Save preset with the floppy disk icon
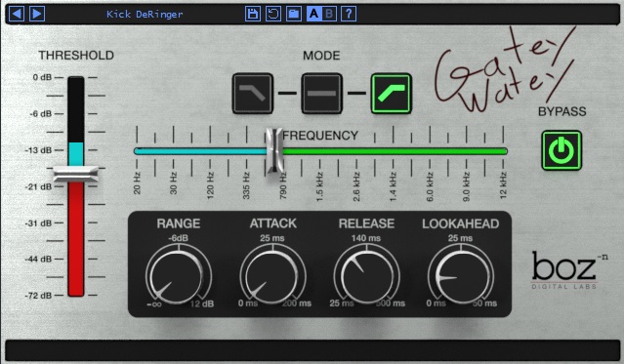 253,14
